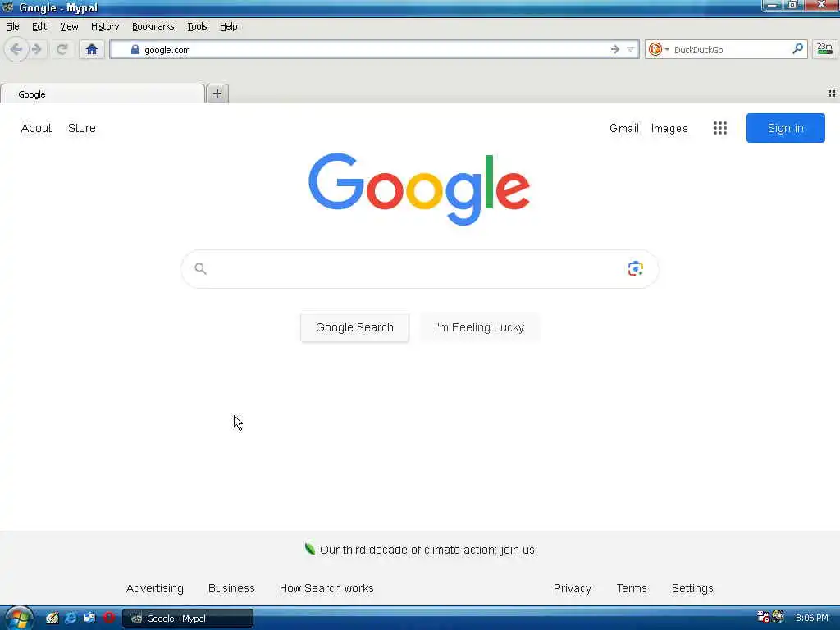Go forward with the forward arrow button
840x630 pixels.
click(36, 50)
